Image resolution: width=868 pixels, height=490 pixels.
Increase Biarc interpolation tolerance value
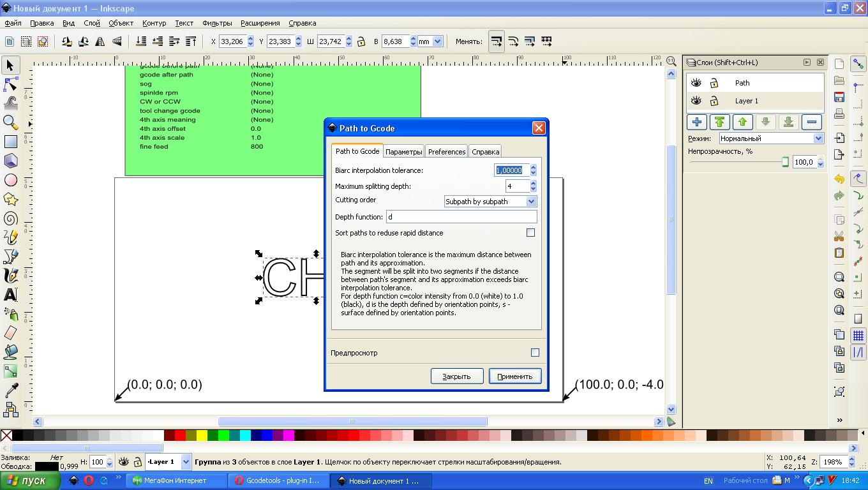533,167
